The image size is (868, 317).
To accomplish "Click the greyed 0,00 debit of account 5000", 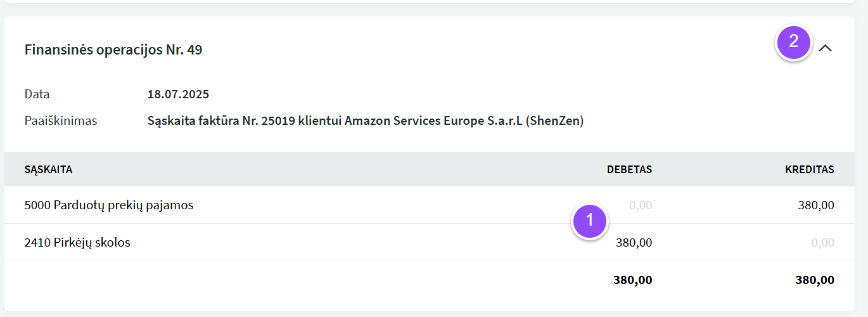I will point(641,205).
